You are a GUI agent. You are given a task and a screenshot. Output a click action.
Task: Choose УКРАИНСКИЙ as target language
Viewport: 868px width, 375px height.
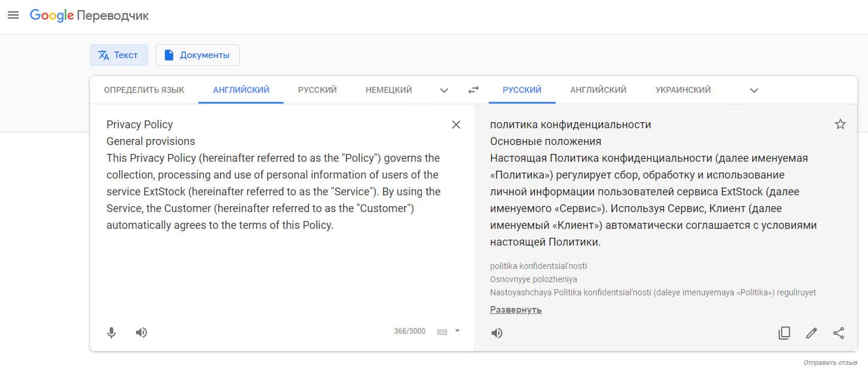[x=683, y=90]
